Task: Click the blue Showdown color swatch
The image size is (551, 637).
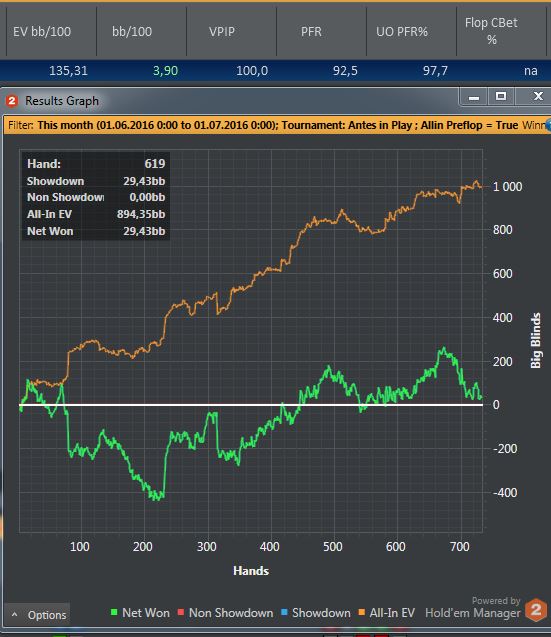Action: coord(284,612)
